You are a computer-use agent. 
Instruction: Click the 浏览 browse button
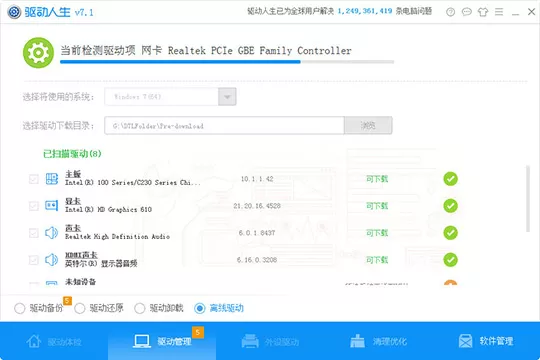tap(368, 125)
